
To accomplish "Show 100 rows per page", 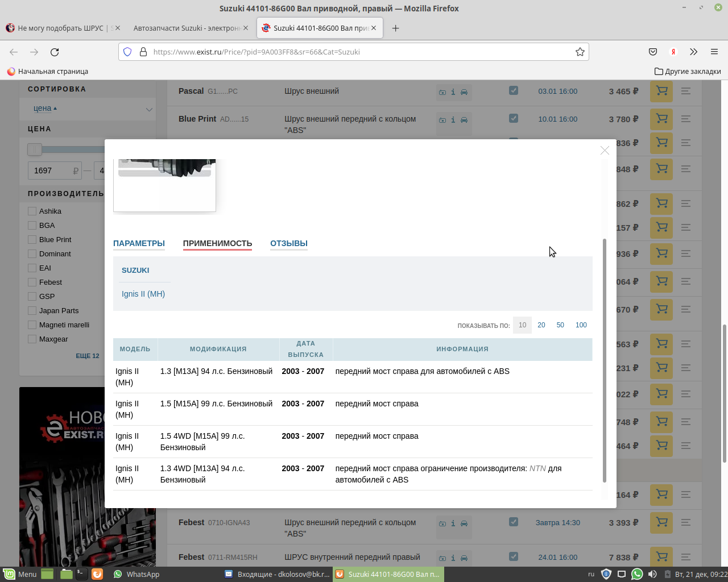I will pyautogui.click(x=581, y=325).
